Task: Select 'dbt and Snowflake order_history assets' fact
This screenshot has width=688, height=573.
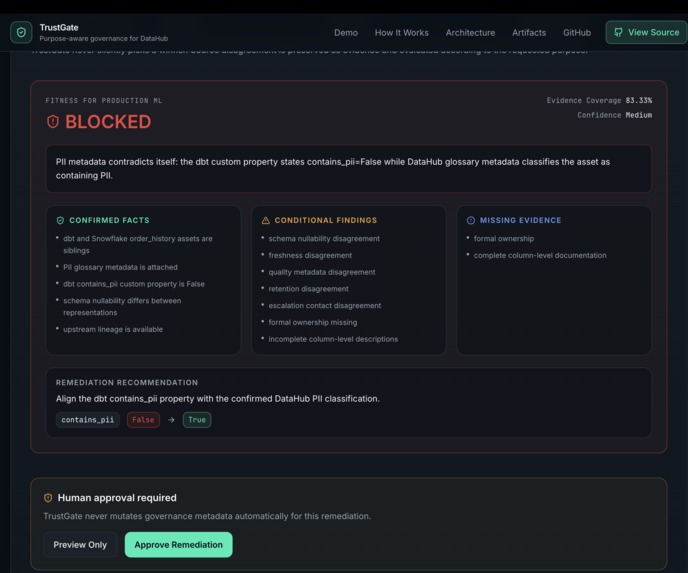Action: click(137, 244)
